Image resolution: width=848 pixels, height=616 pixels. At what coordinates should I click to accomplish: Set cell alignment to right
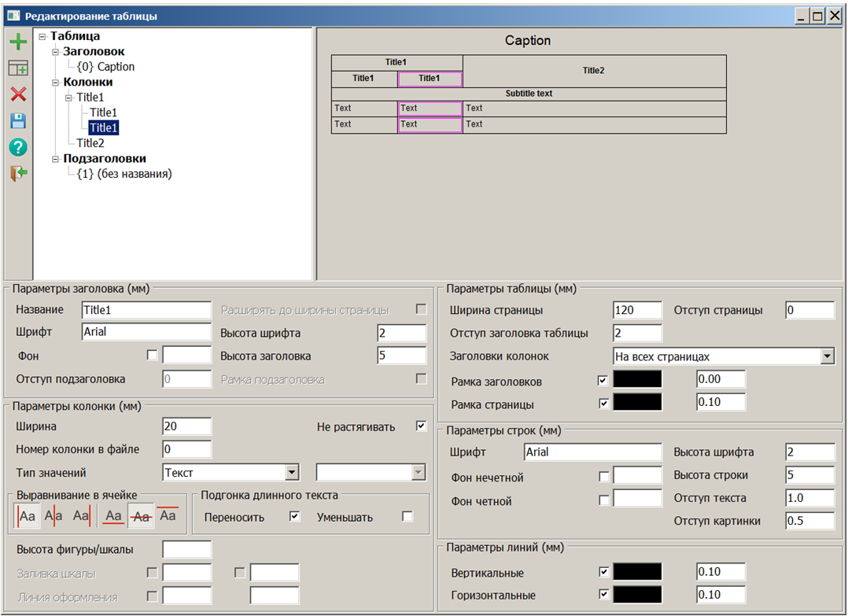point(80,516)
